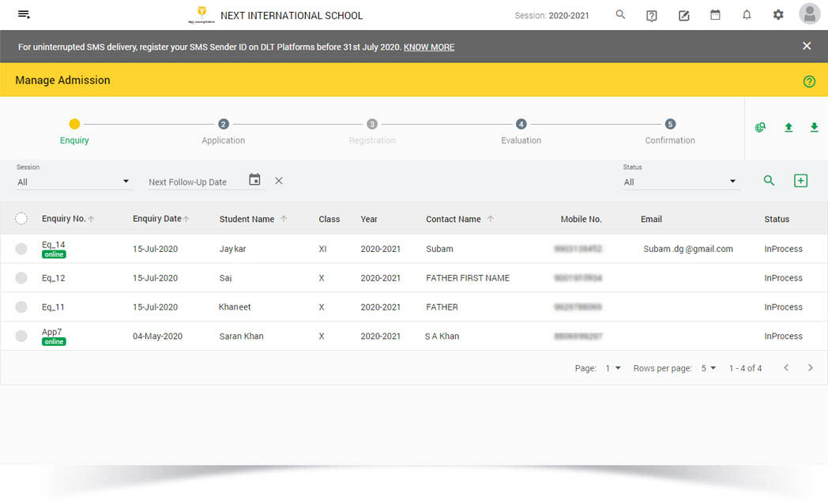Toggle the select-all checkbox in table header
This screenshot has width=828, height=504.
21,219
